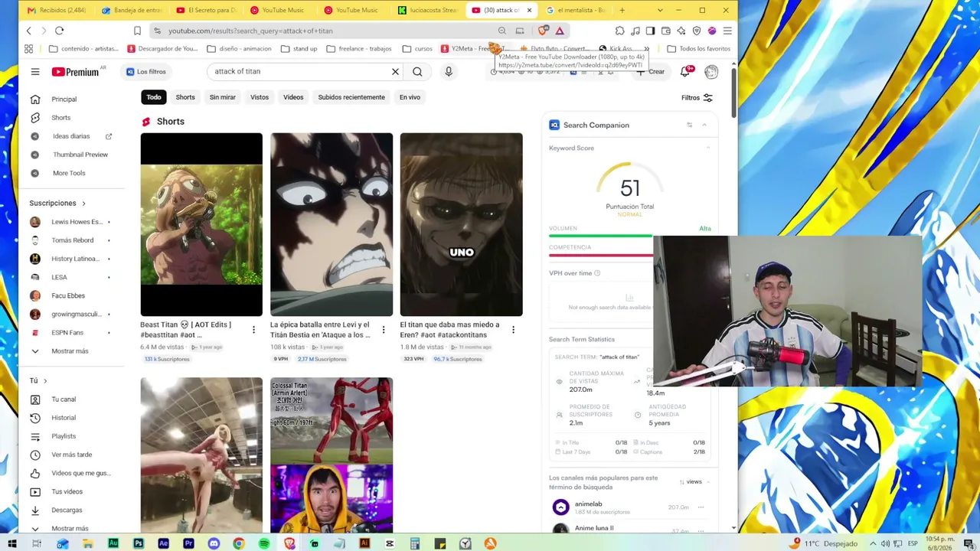Viewport: 980px width, 551px height.
Task: Open VPH over time info tooltip
Action: coord(597,273)
